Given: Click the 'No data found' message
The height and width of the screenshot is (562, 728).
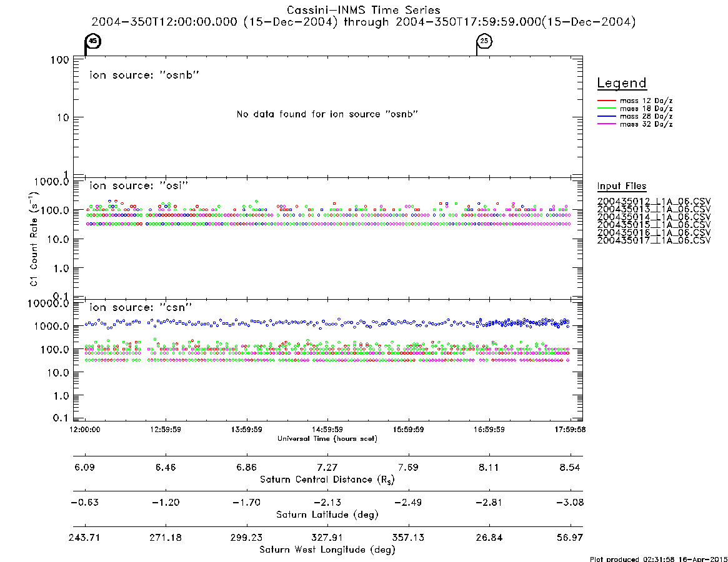Looking at the screenshot, I should click(x=327, y=114).
